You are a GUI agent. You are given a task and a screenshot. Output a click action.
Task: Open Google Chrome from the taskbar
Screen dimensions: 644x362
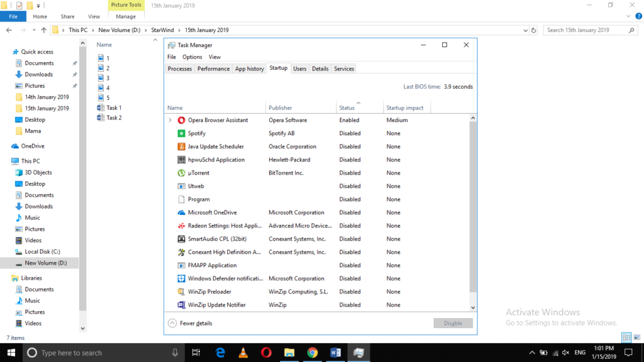[312, 353]
